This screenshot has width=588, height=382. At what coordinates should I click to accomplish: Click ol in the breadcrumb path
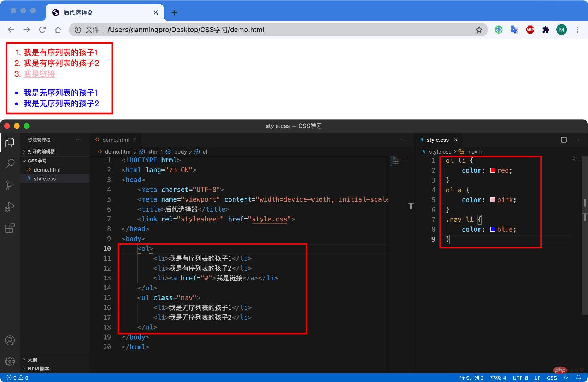coord(204,151)
